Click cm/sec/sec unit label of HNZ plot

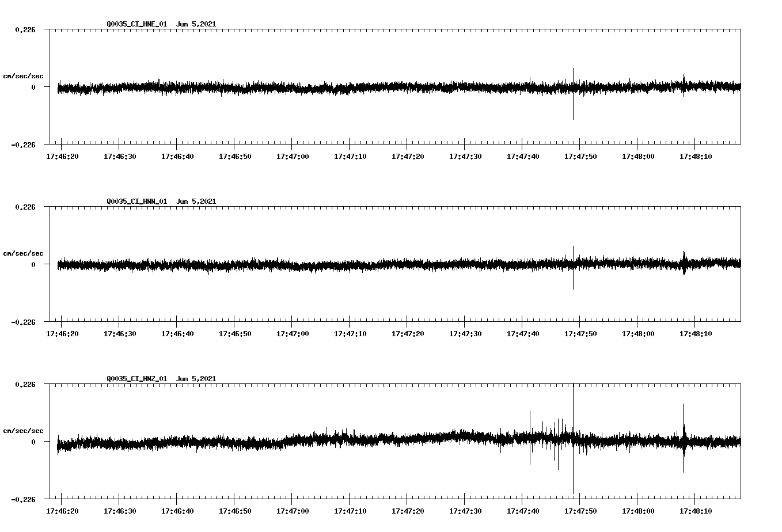coord(23,431)
